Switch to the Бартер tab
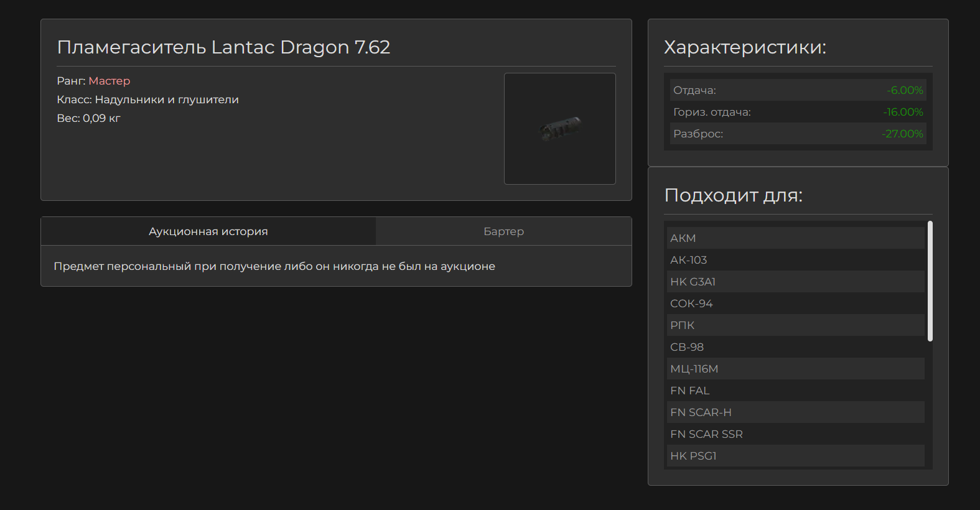The width and height of the screenshot is (980, 510). (x=503, y=231)
